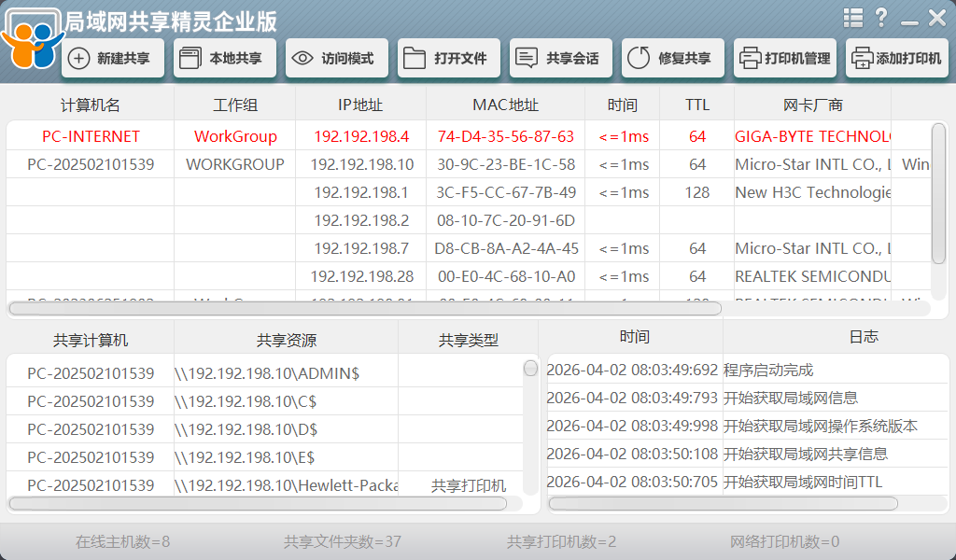
Task: Open 打印机管理 printer icon
Action: point(749,58)
